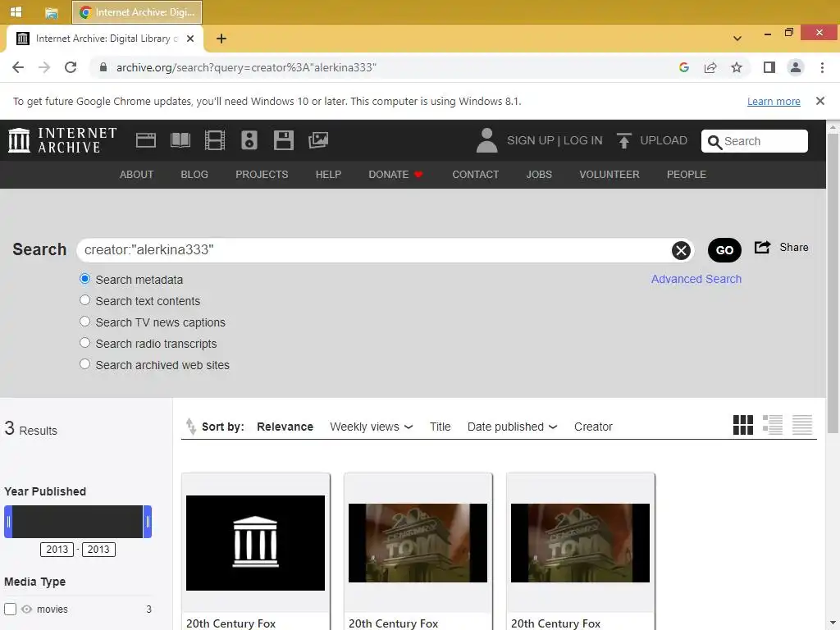
Task: Open a new browser tab
Action: click(221, 39)
